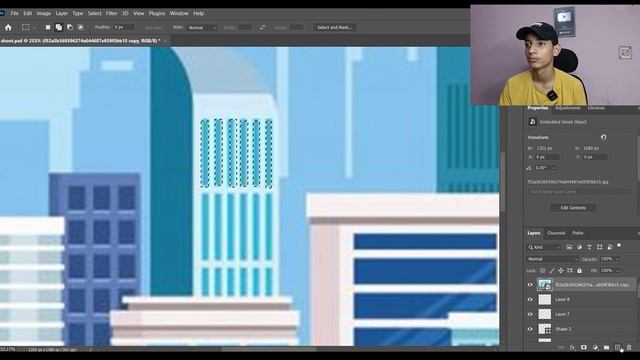The width and height of the screenshot is (640, 360).
Task: Open the layer blend mode dropdown
Action: tap(553, 259)
